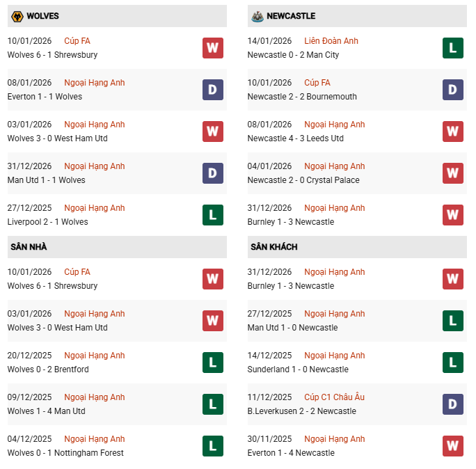The height and width of the screenshot is (469, 476).
Task: Click W badge for Newcastle 4 - 3 Leeds Utd
Action: pyautogui.click(x=453, y=132)
